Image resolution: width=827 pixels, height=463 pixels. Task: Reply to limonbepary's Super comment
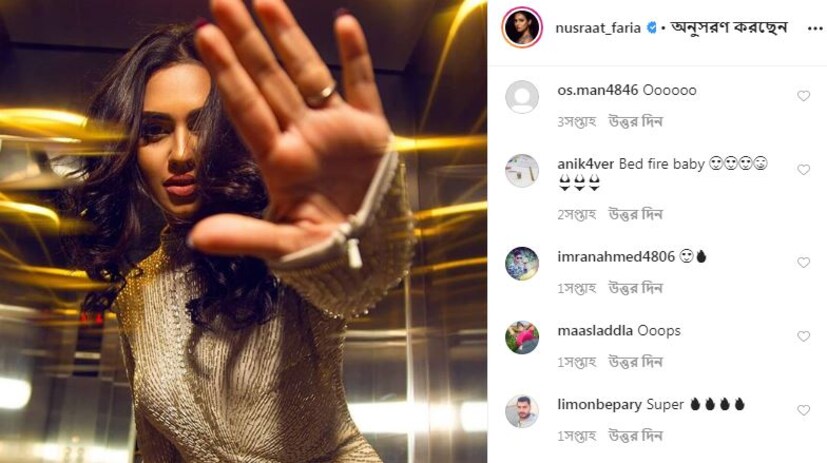tap(636, 436)
